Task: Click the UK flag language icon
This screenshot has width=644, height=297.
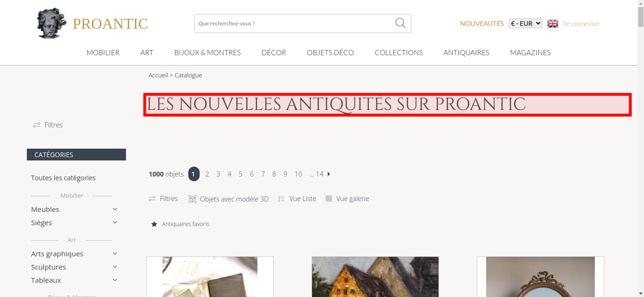Action: click(553, 23)
